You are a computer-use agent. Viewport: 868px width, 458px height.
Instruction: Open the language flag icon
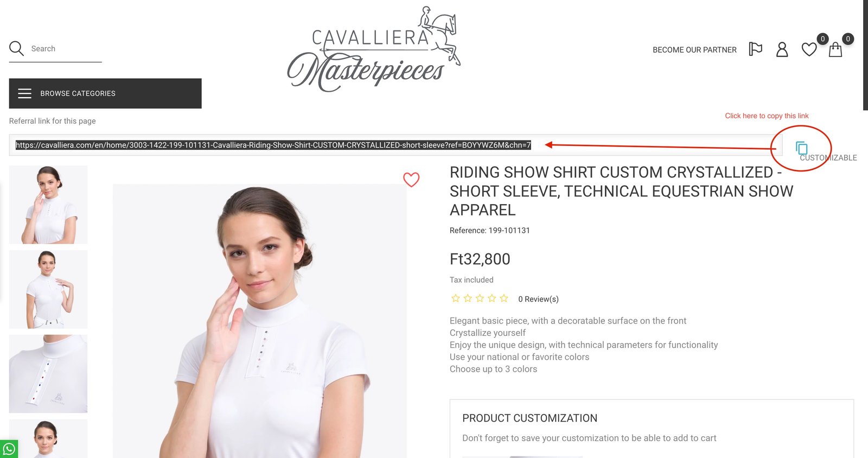coord(755,49)
